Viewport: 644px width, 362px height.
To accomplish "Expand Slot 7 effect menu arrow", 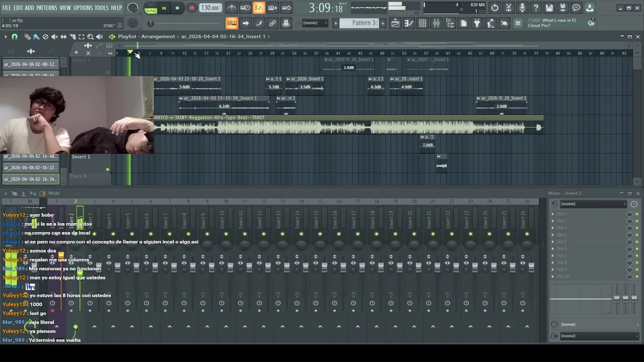I will [553, 255].
